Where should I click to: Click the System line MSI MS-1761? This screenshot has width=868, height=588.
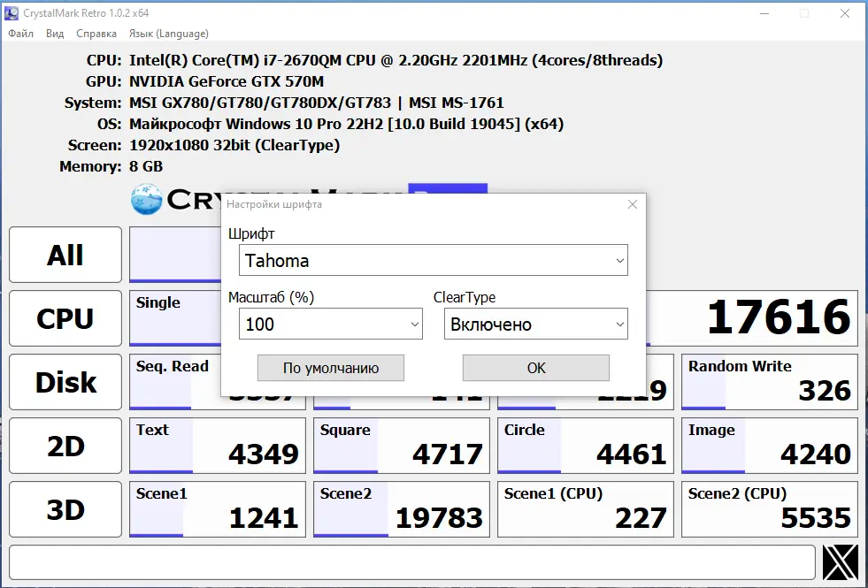317,103
